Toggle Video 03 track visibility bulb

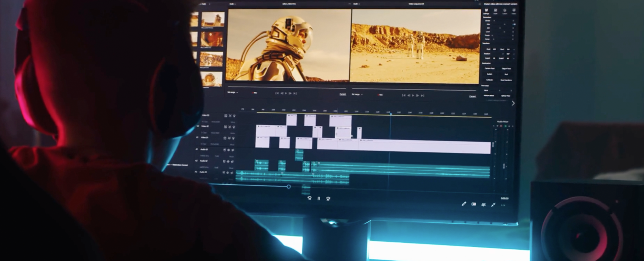pos(234,116)
